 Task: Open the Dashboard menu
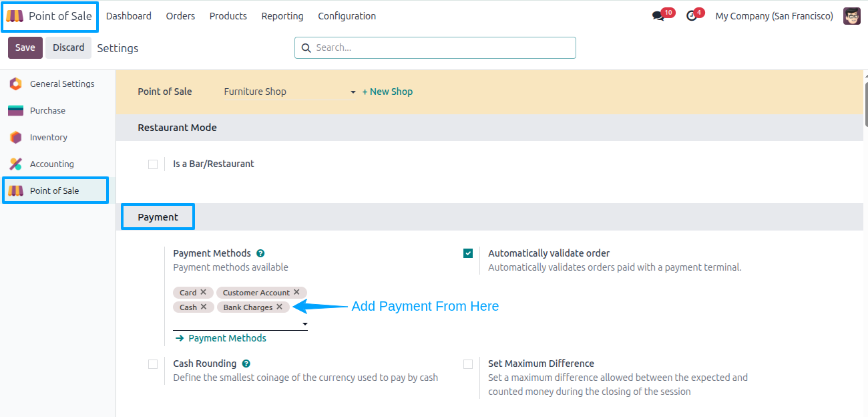coord(129,16)
